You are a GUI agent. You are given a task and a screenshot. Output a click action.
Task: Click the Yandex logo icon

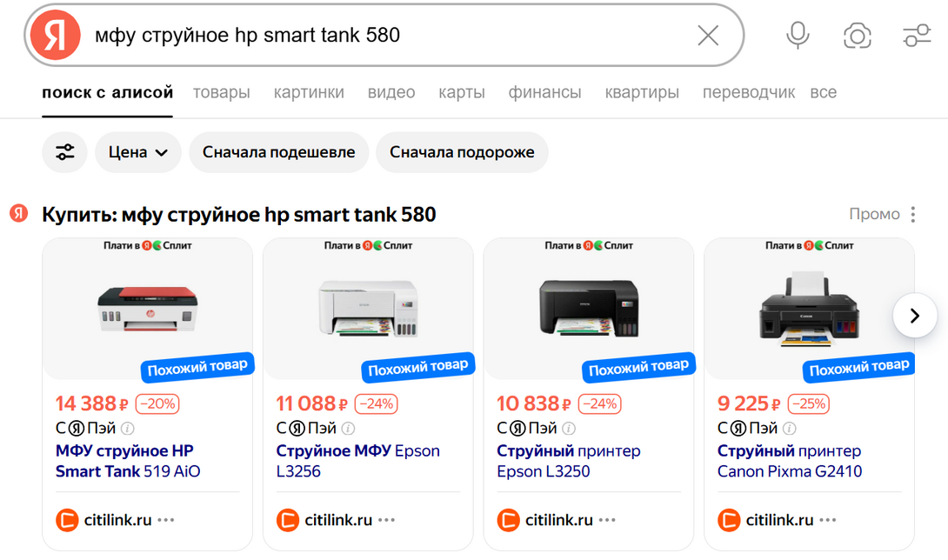(x=56, y=36)
